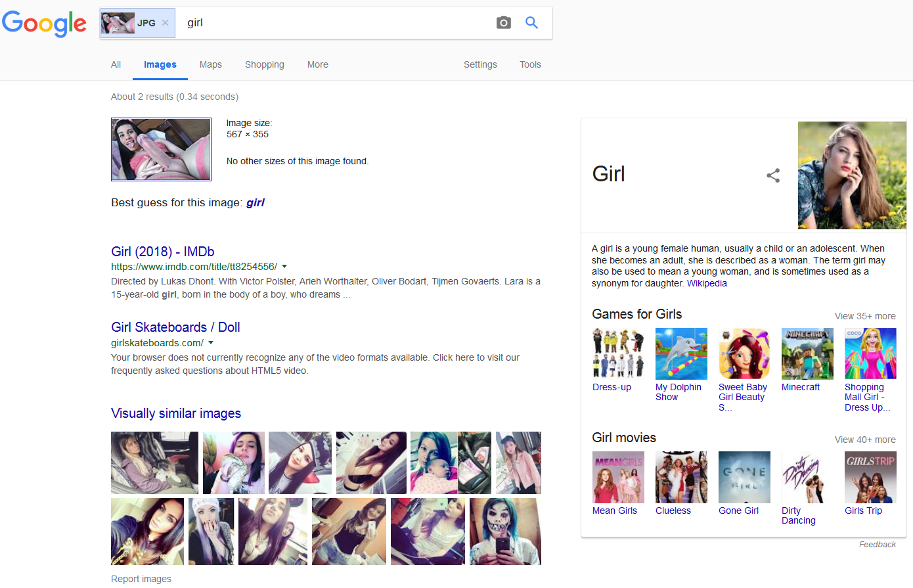Image resolution: width=913 pixels, height=588 pixels.
Task: Open Search by image camera icon
Action: coord(504,22)
